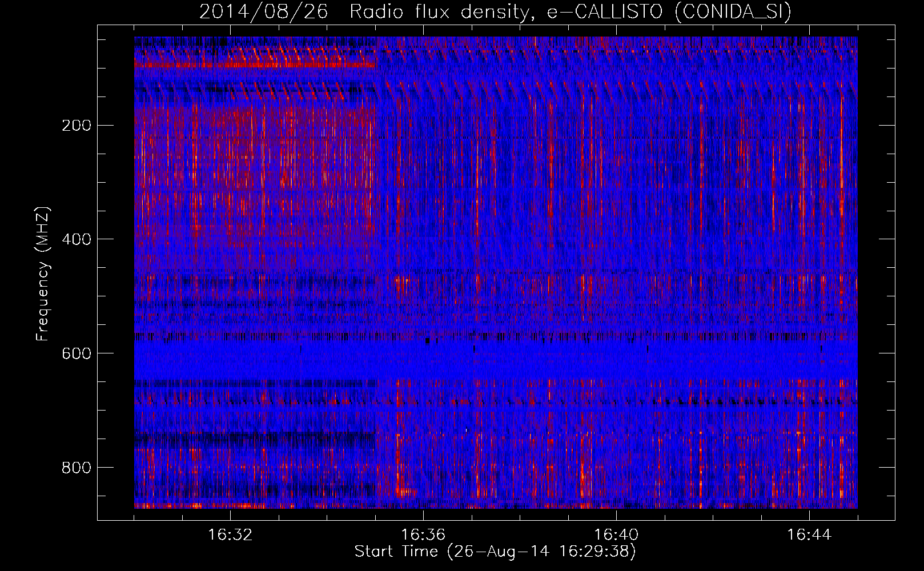Select the 200 frequency tick label
924x571 pixels.
[77, 125]
